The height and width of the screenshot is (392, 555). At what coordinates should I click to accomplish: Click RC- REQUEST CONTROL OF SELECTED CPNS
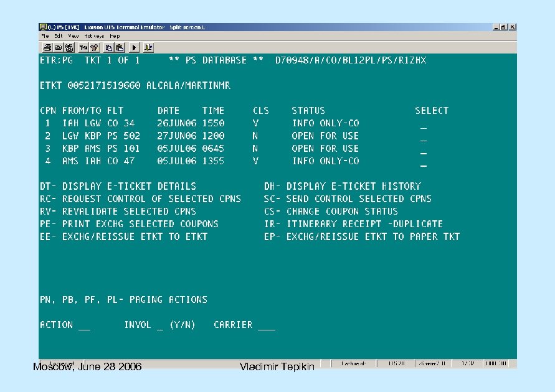(x=140, y=199)
